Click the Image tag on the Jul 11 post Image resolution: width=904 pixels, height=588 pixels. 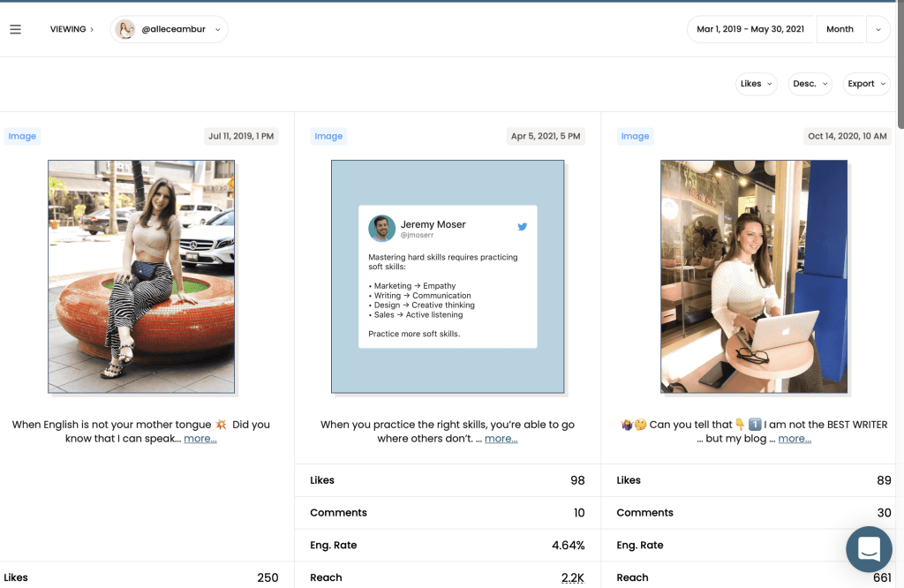pos(22,136)
